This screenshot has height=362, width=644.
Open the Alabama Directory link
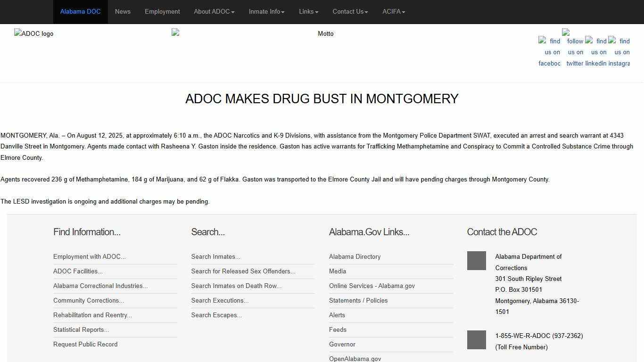[x=355, y=257]
